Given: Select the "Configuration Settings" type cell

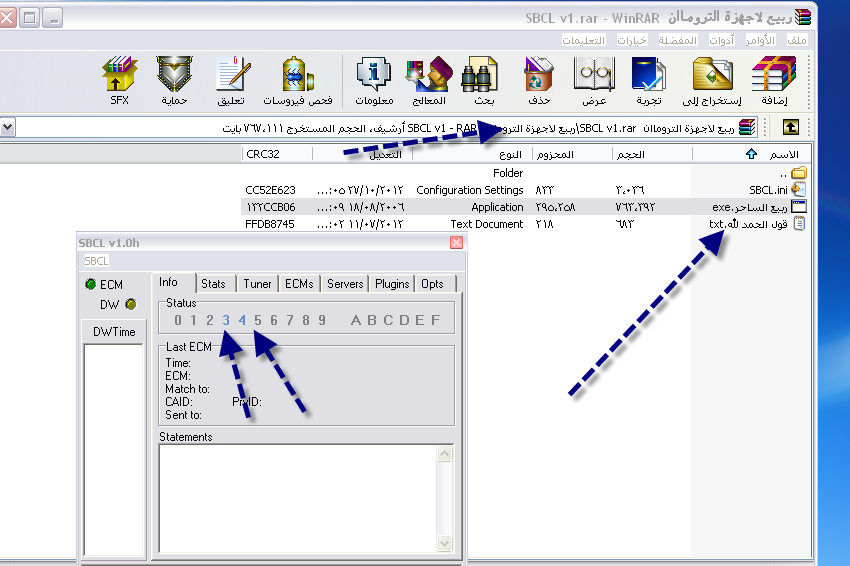Looking at the screenshot, I should point(469,190).
